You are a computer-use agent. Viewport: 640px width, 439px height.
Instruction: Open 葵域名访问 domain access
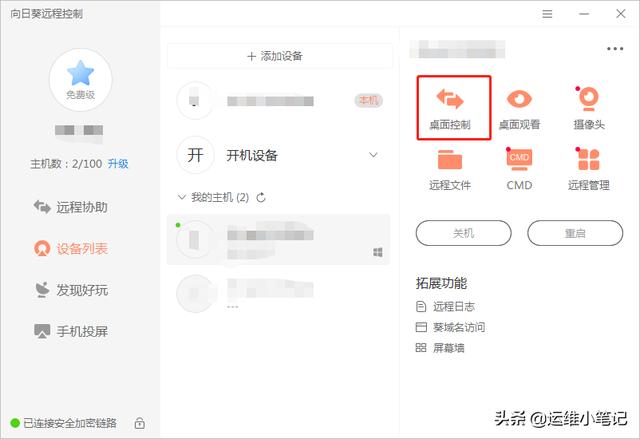450,327
